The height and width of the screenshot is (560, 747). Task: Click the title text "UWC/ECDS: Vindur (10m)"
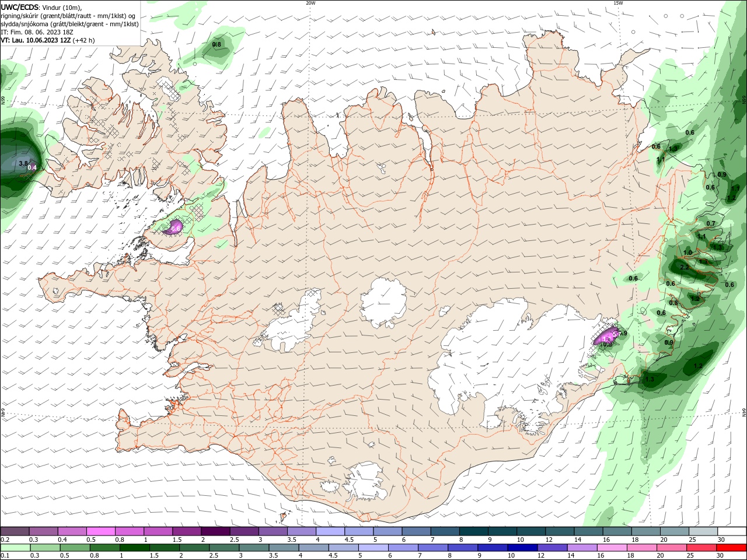click(x=41, y=7)
